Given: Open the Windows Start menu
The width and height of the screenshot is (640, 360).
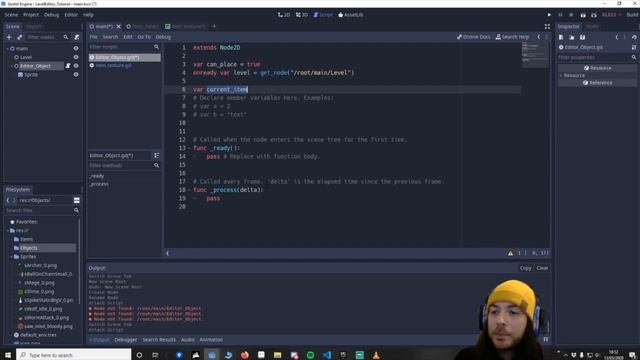Looking at the screenshot, I should pyautogui.click(x=8, y=355).
